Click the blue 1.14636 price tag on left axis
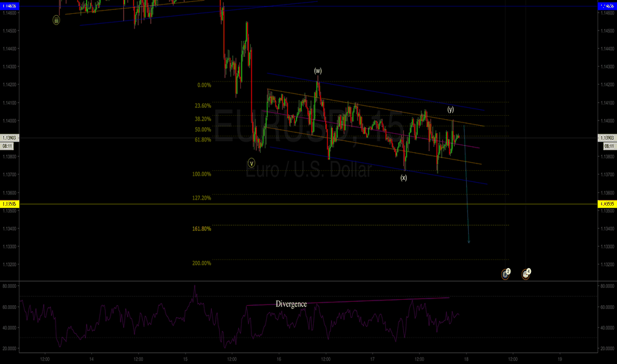 click(9, 7)
